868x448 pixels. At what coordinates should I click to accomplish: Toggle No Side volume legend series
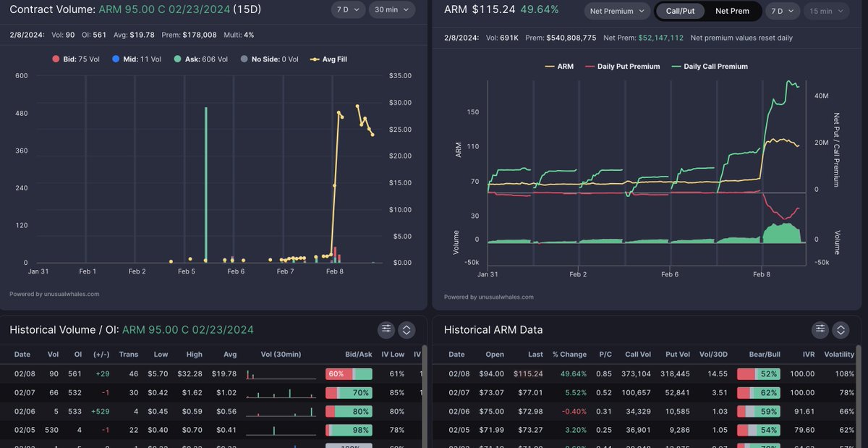[269, 59]
